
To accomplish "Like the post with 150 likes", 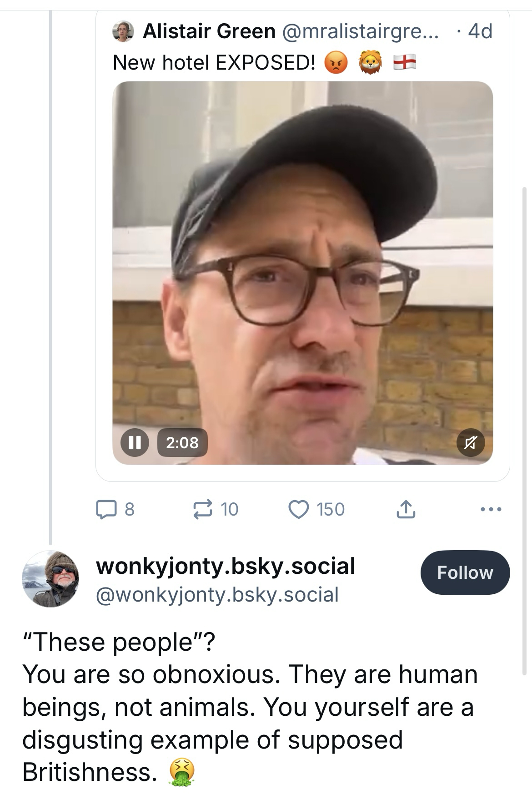I will point(299,509).
